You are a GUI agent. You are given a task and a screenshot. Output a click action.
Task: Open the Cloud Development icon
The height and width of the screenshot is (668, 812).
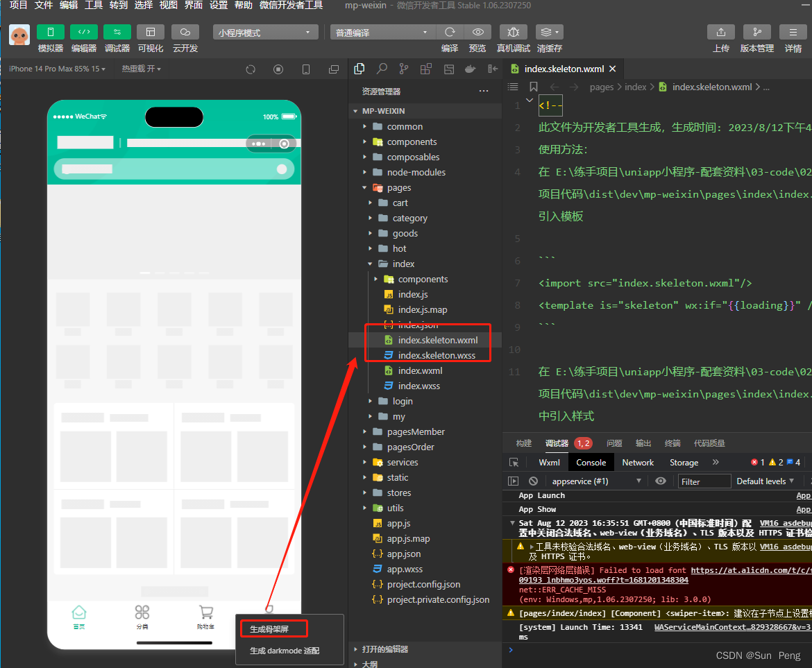click(x=185, y=32)
